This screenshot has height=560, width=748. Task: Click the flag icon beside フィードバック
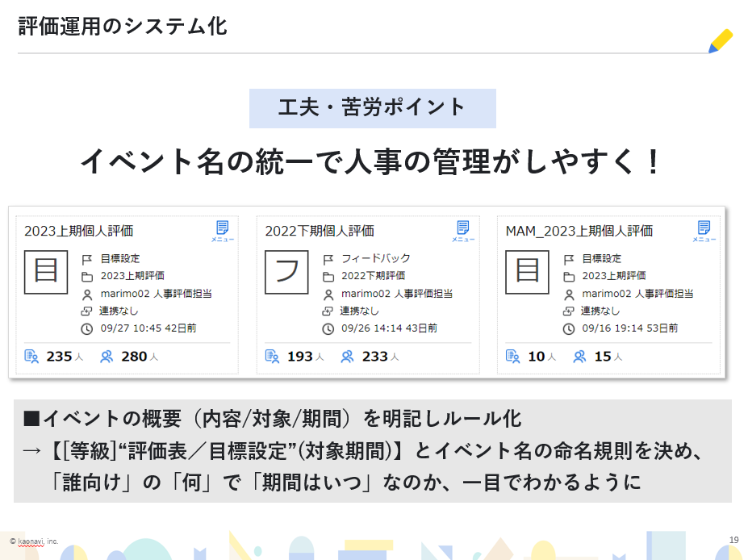328,259
